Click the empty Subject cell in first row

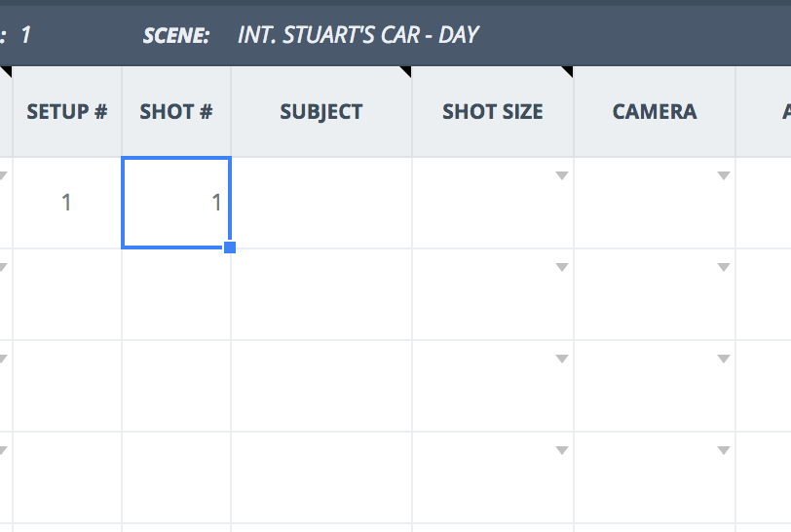pos(321,203)
